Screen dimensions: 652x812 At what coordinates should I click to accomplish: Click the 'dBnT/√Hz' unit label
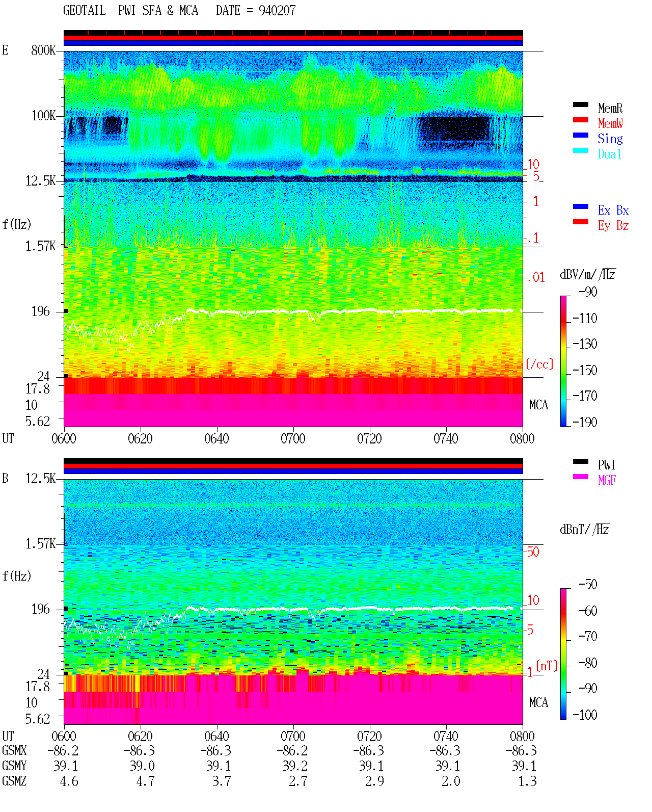585,529
